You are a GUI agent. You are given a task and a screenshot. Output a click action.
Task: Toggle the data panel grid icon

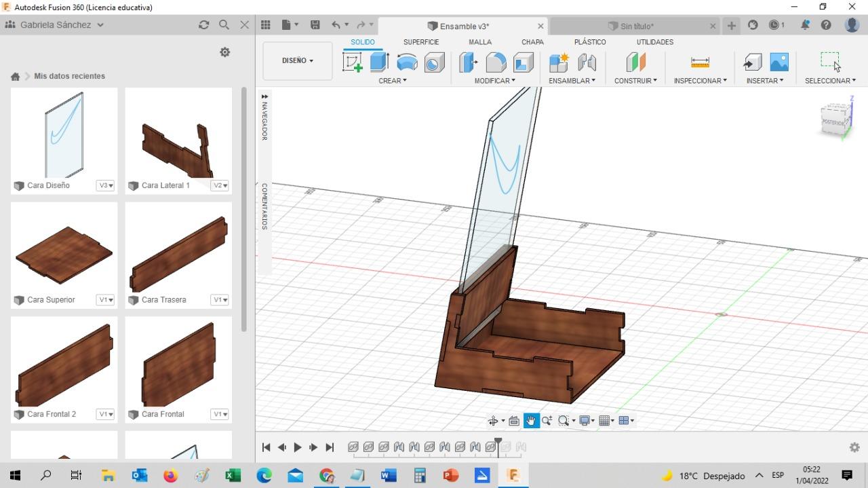(266, 25)
